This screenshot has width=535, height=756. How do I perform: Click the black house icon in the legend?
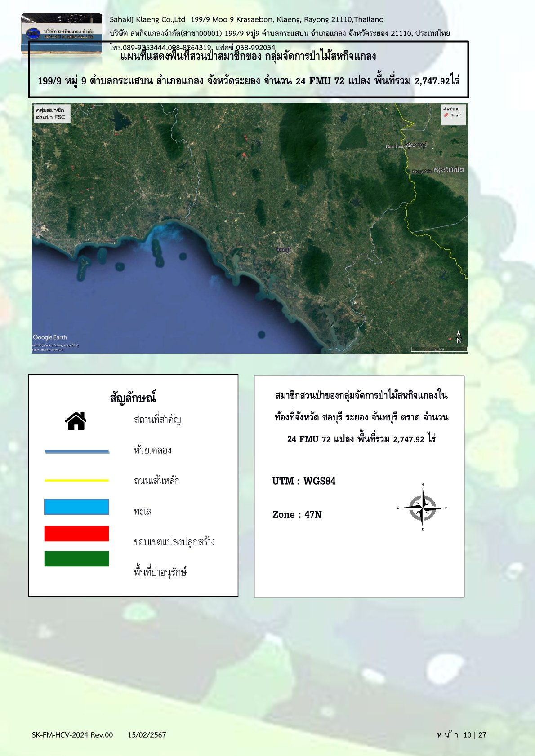(x=76, y=421)
